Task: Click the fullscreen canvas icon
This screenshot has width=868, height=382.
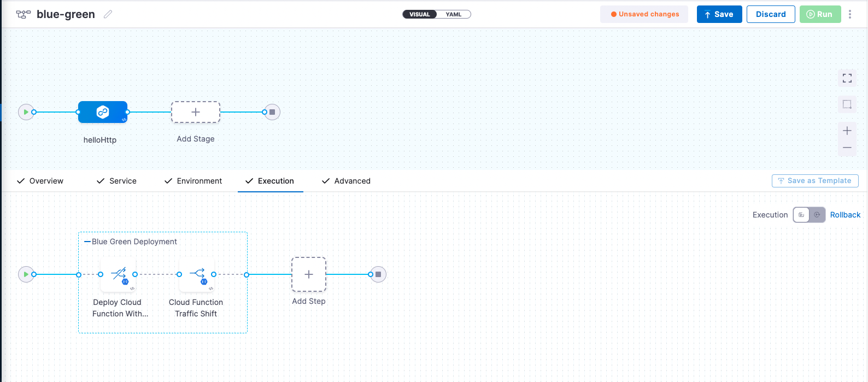Action: (847, 78)
